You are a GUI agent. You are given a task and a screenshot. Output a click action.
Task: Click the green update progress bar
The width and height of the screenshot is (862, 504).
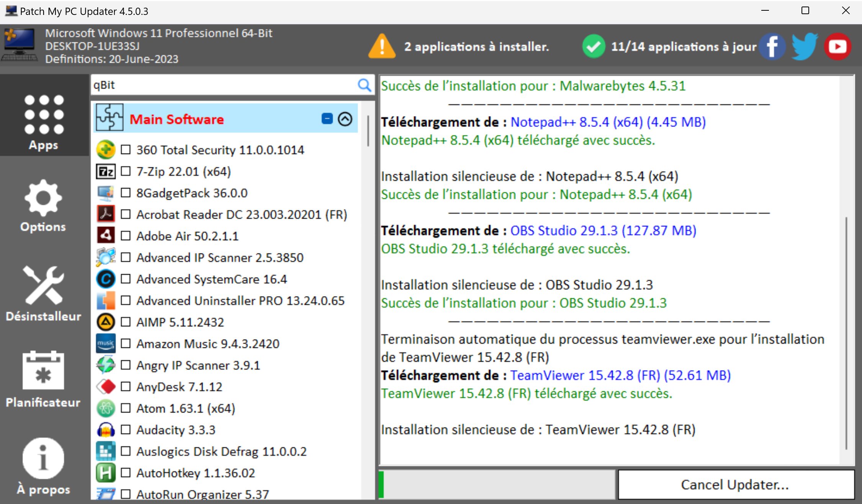click(497, 484)
